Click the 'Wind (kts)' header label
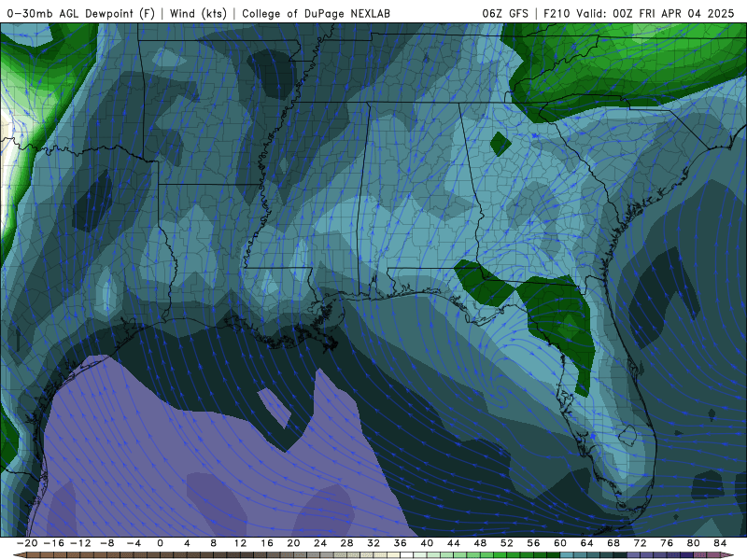This screenshot has width=747, height=560. click(x=198, y=13)
